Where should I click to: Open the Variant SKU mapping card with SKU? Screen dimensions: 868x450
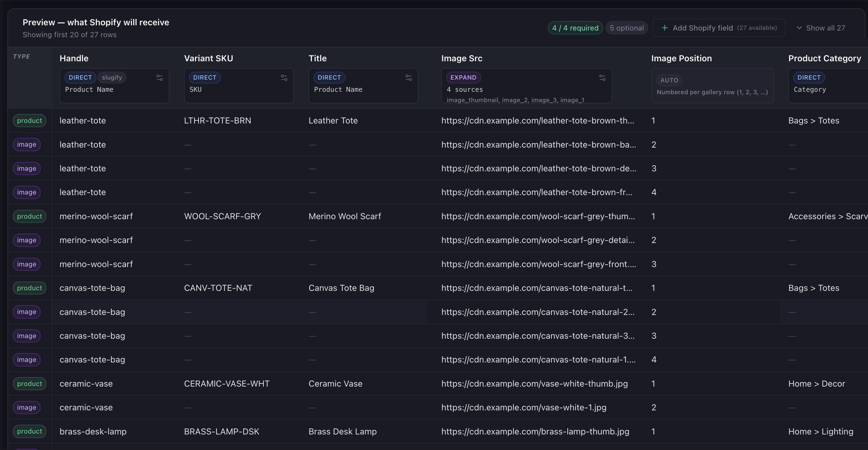239,86
